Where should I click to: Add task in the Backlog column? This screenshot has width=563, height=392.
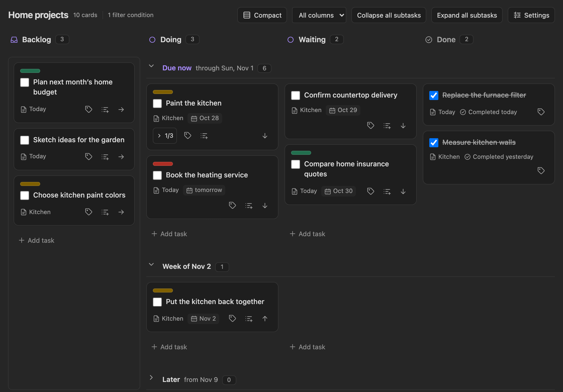36,240
